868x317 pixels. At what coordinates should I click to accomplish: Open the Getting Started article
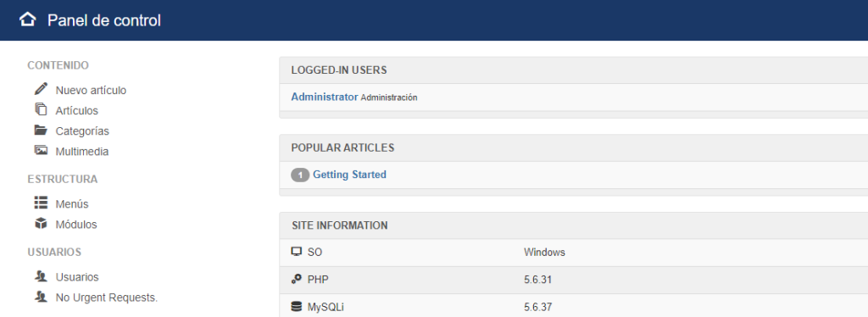[x=349, y=175]
